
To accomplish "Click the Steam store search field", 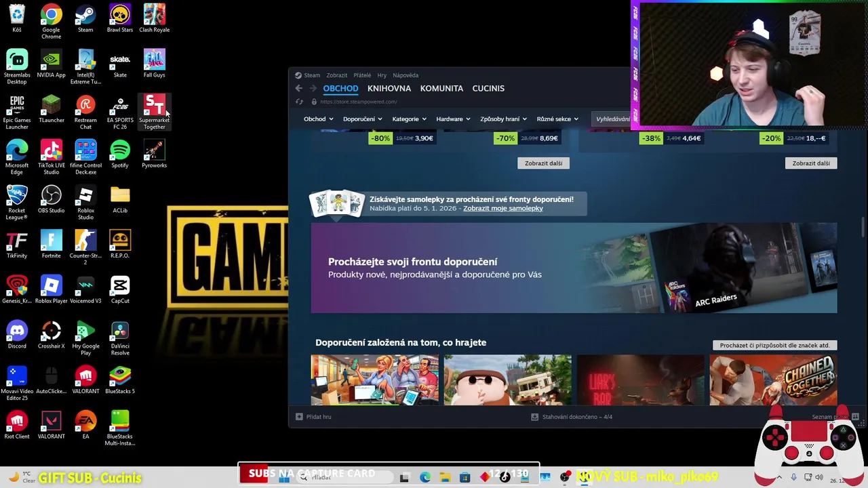I will [612, 119].
